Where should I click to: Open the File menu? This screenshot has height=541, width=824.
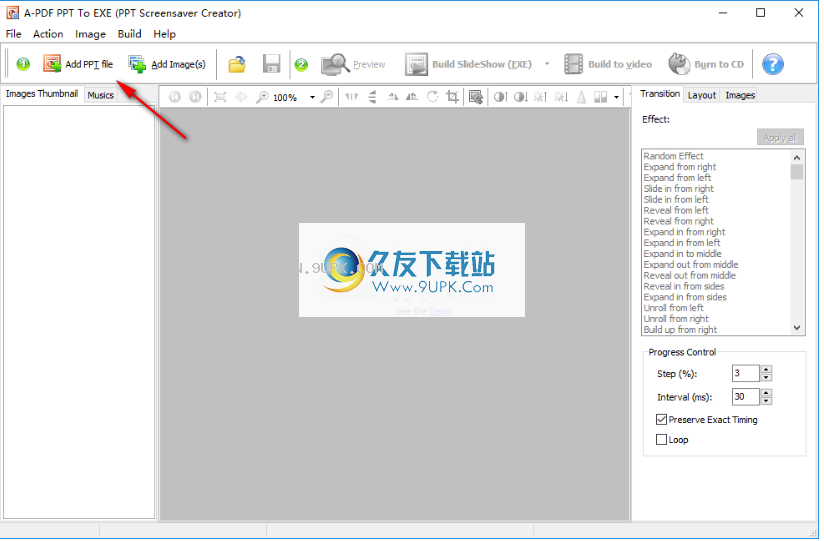point(14,34)
